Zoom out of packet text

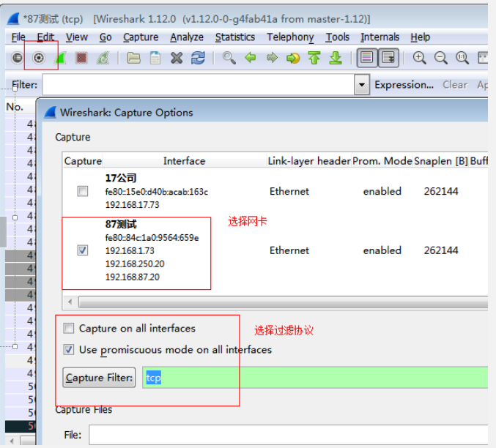click(x=440, y=58)
